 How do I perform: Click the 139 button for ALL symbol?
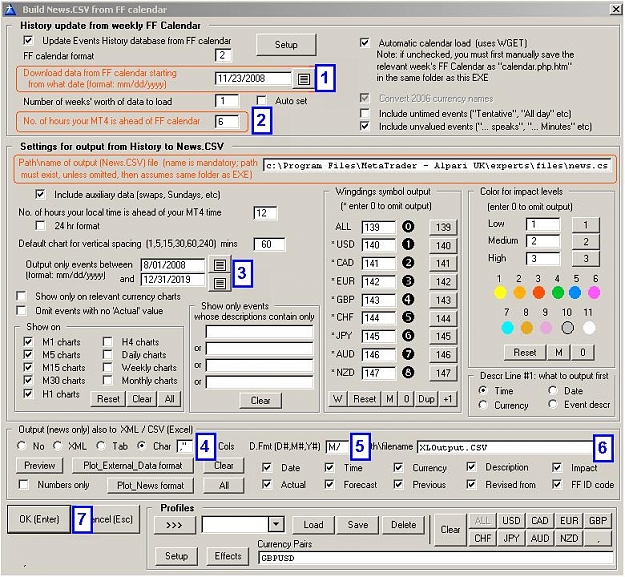coord(443,228)
